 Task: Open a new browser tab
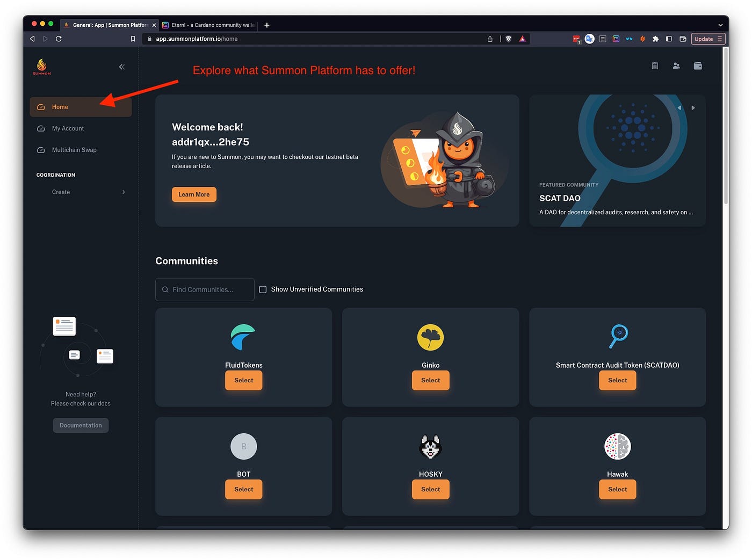click(267, 25)
